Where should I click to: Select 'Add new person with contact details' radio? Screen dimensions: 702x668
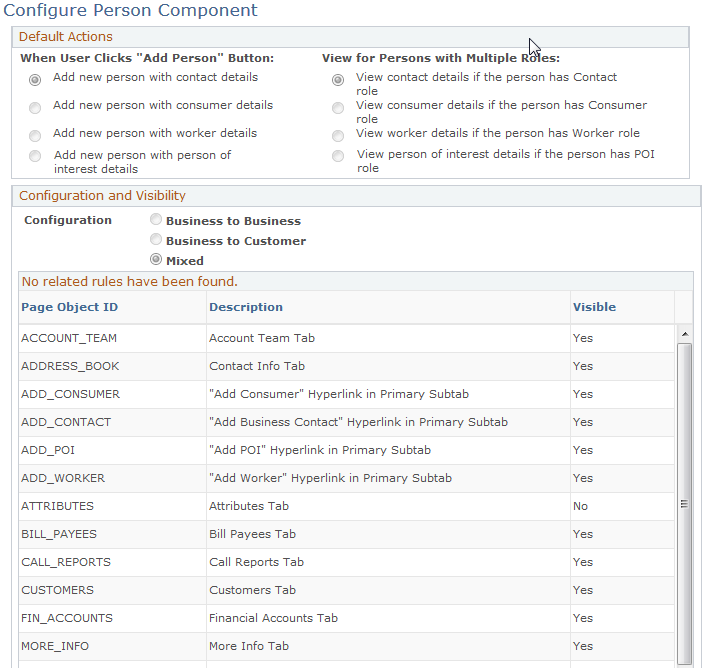[x=35, y=80]
